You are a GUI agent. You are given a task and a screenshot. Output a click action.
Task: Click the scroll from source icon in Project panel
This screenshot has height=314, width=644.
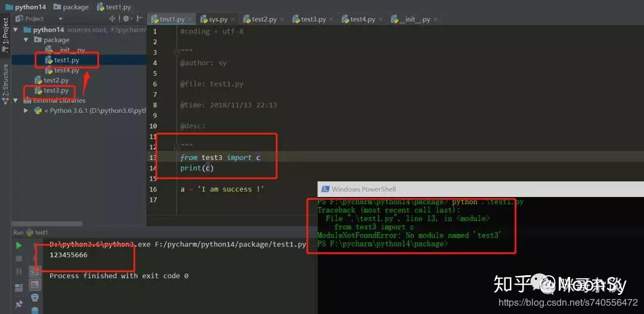point(112,19)
